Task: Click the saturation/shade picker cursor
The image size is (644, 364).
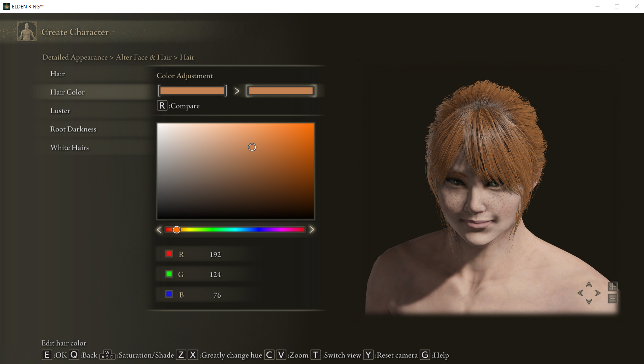Action: coord(252,147)
